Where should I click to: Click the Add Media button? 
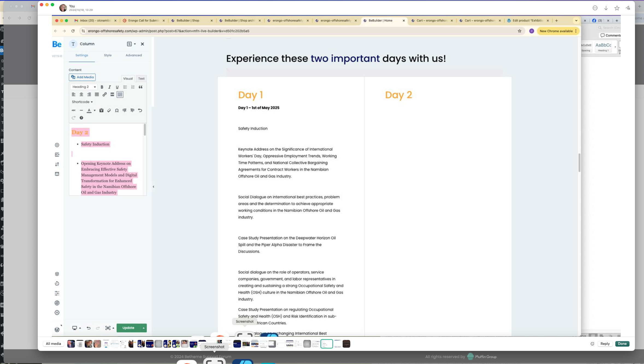pos(82,77)
